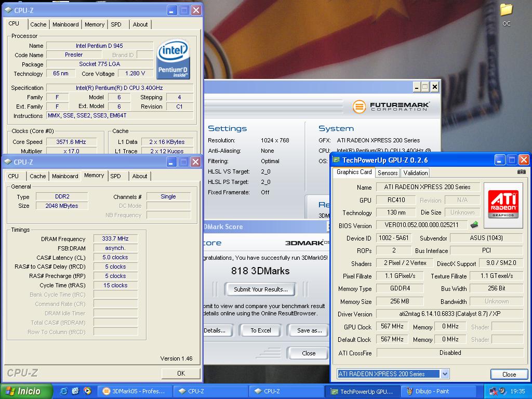This screenshot has height=399, width=532.
Task: Open the media player quick launch icon
Action: [x=87, y=391]
